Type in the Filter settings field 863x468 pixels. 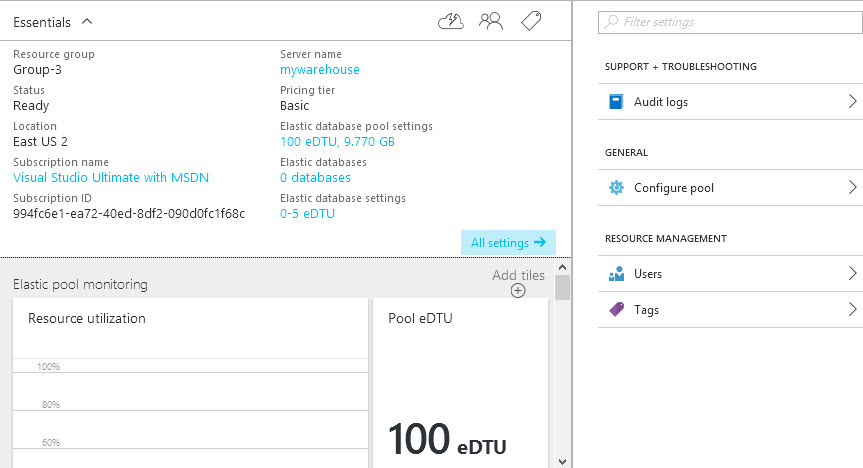point(730,21)
